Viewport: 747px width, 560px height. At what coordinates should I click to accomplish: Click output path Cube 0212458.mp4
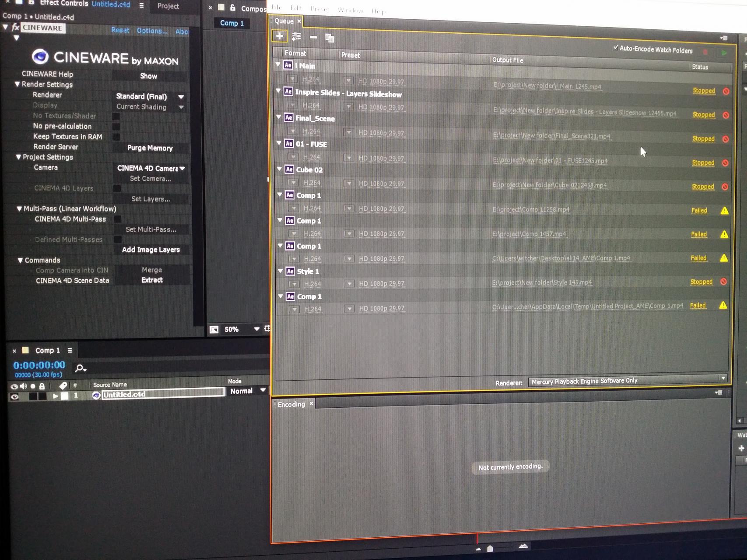pos(550,185)
